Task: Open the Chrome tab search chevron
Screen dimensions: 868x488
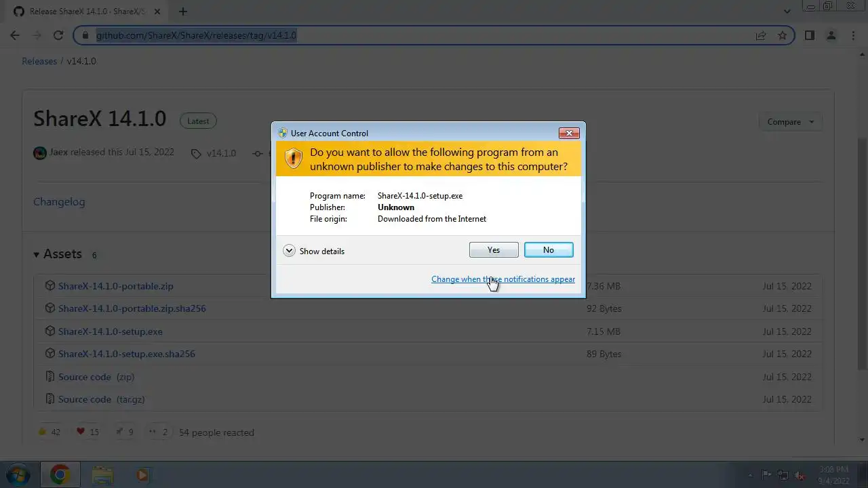Action: pyautogui.click(x=787, y=12)
